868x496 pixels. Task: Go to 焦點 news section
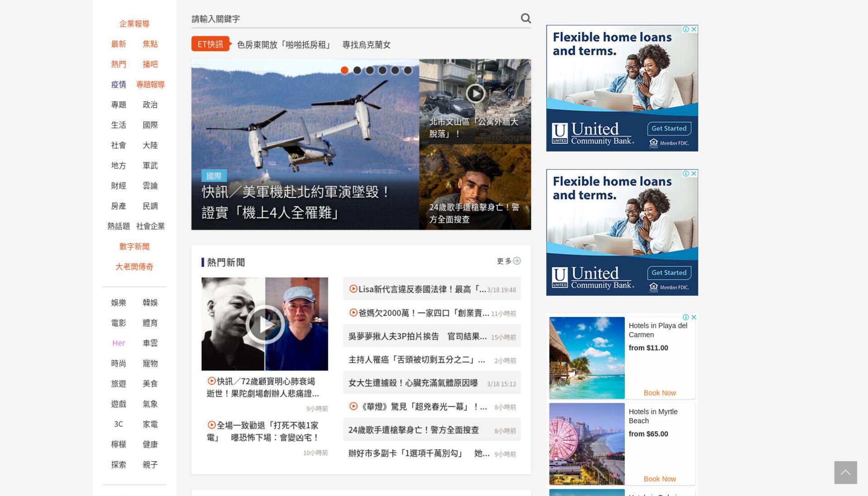pyautogui.click(x=150, y=44)
